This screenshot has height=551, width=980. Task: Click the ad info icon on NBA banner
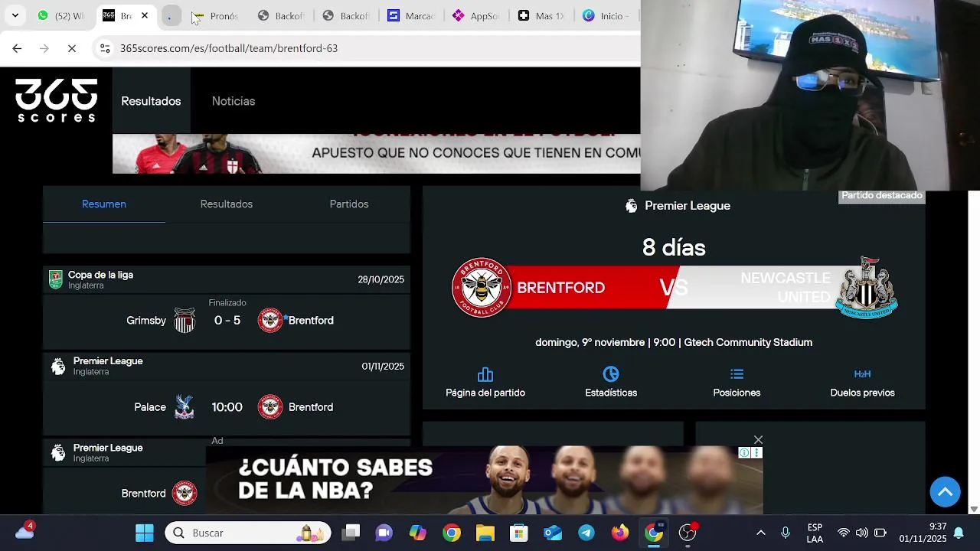[x=743, y=453]
